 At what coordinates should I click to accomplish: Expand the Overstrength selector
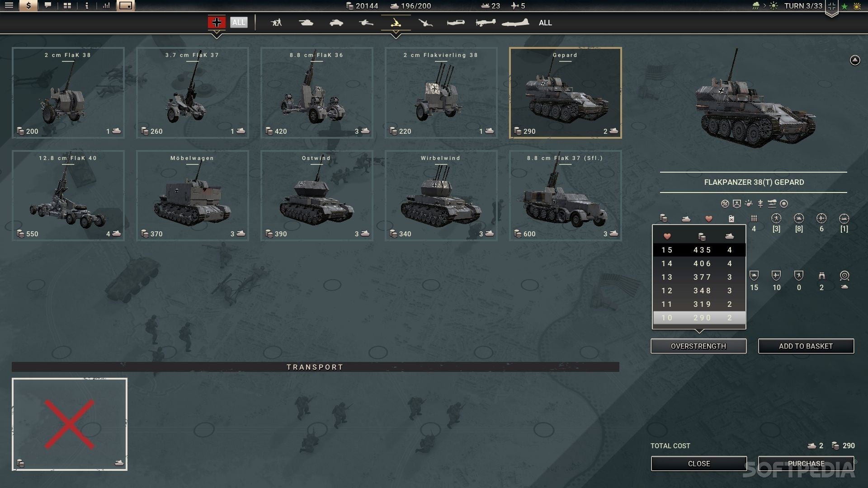point(698,346)
